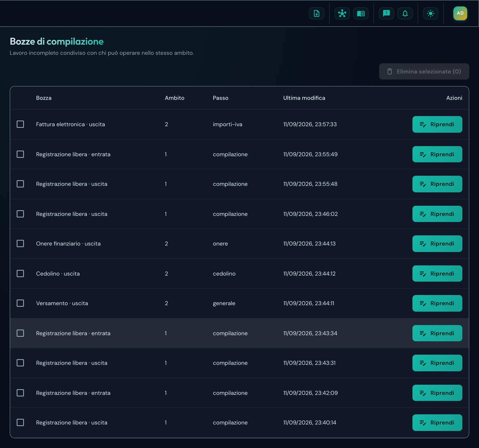The image size is (479, 448).
Task: Click the timestamp 11/09/2026, 23:43:31
Action: coord(309,363)
